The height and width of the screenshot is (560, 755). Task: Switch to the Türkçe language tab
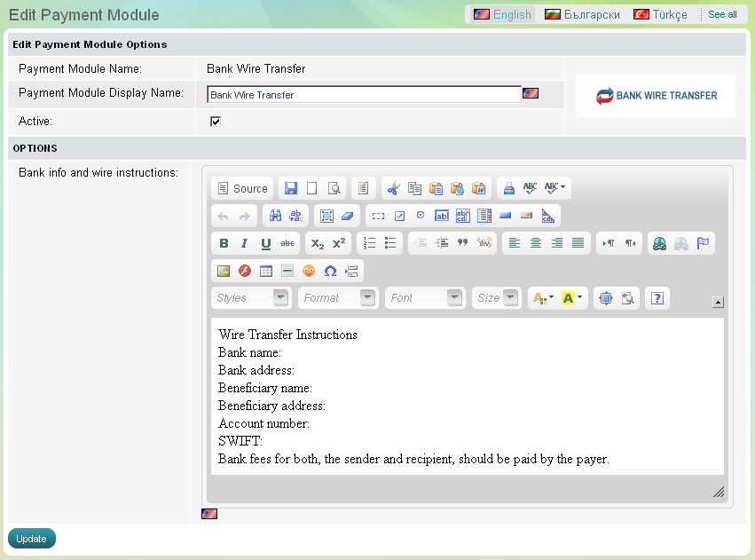tap(660, 14)
